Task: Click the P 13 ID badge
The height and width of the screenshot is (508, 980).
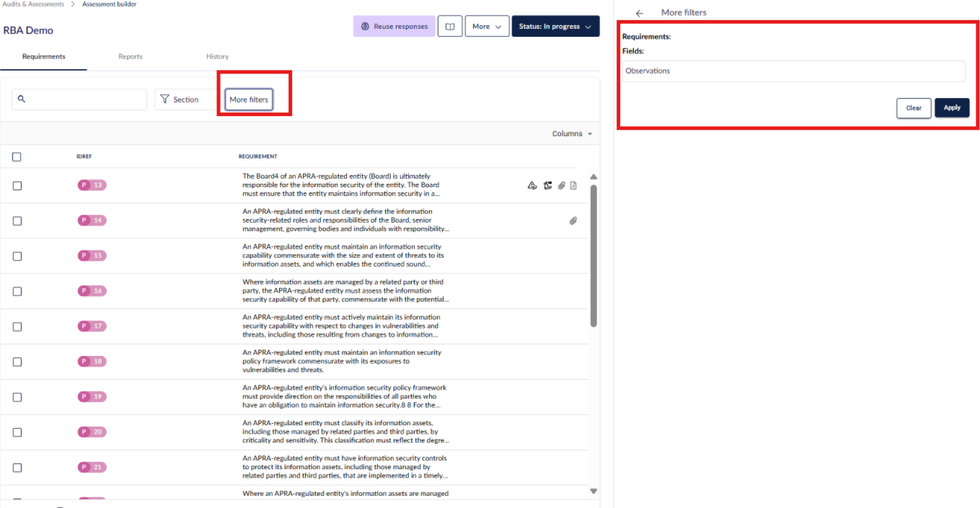Action: click(x=92, y=185)
